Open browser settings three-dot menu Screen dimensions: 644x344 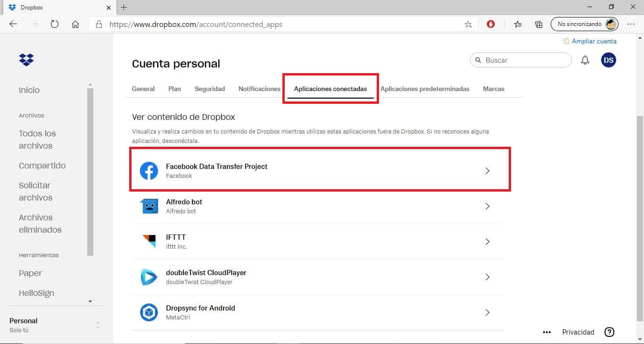point(631,24)
